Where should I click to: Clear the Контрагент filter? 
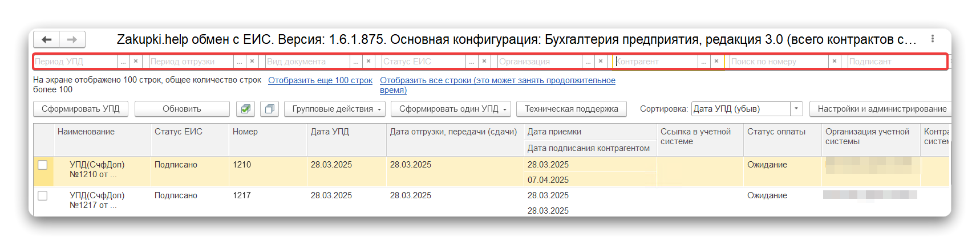[x=716, y=62]
